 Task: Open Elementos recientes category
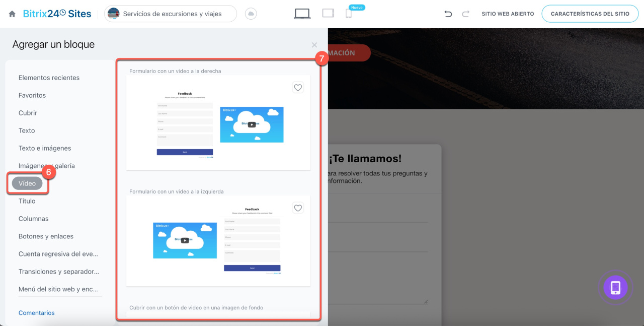click(x=49, y=78)
